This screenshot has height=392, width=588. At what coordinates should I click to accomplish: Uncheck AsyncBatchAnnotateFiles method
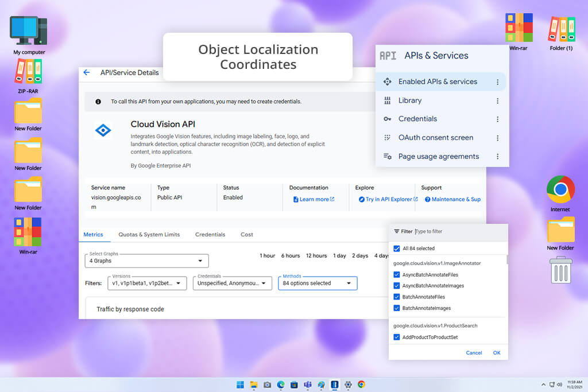(x=397, y=275)
